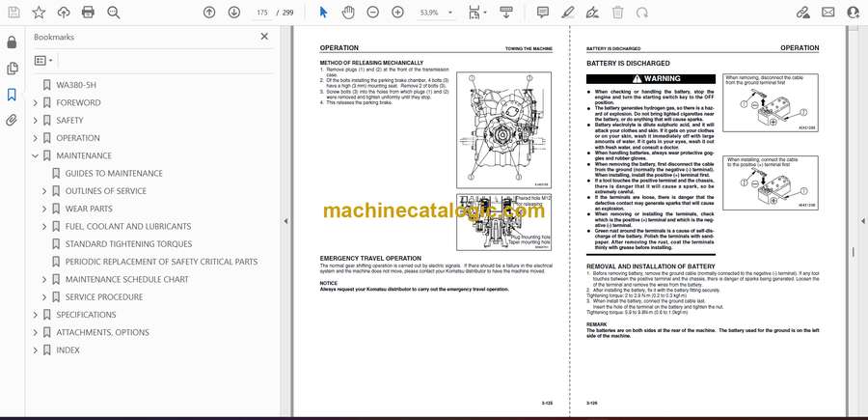
Task: Expand FUEL, COOLANT AND LUBRICANTS bookmark
Action: coord(44,227)
